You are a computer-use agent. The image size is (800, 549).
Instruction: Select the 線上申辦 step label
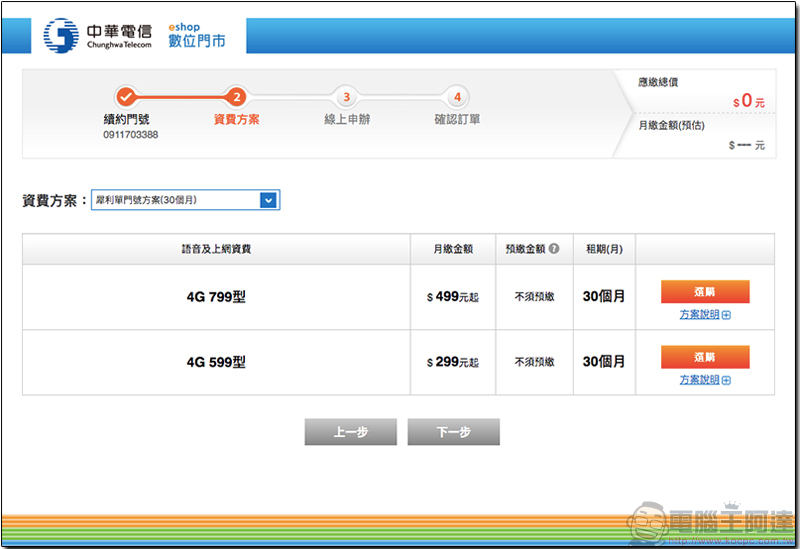tap(346, 120)
